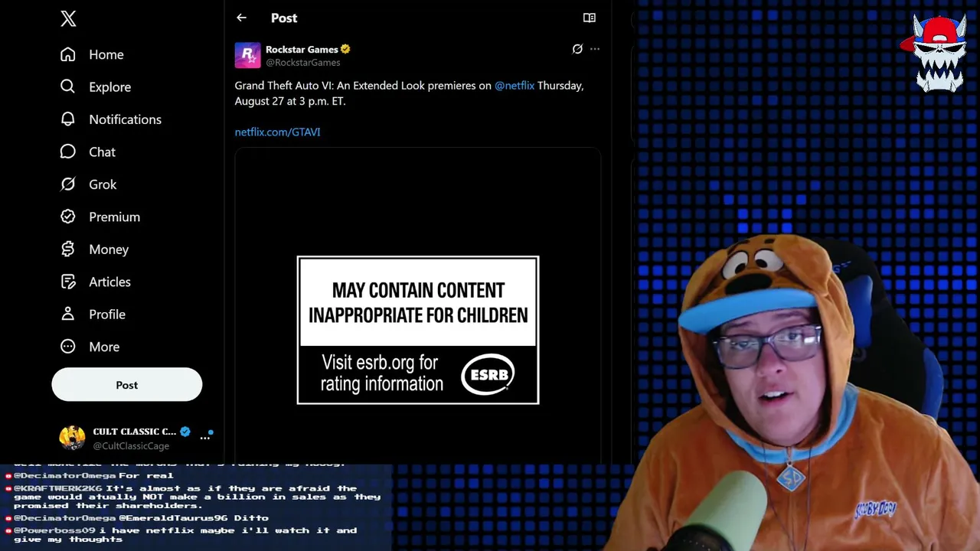
Task: Open Profile using the person icon
Action: pyautogui.click(x=68, y=314)
